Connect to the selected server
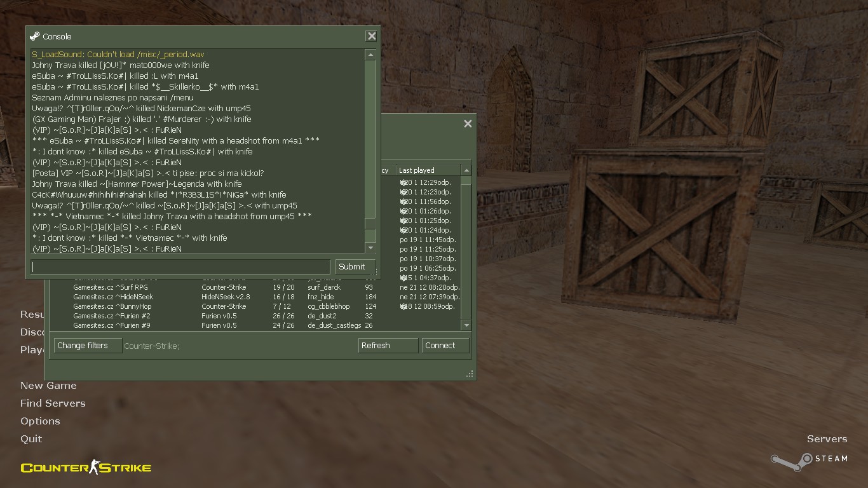868x488 pixels. pyautogui.click(x=445, y=346)
